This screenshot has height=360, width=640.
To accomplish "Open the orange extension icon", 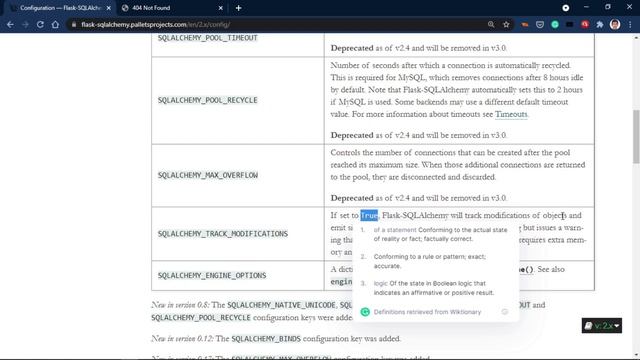I will click(525, 24).
